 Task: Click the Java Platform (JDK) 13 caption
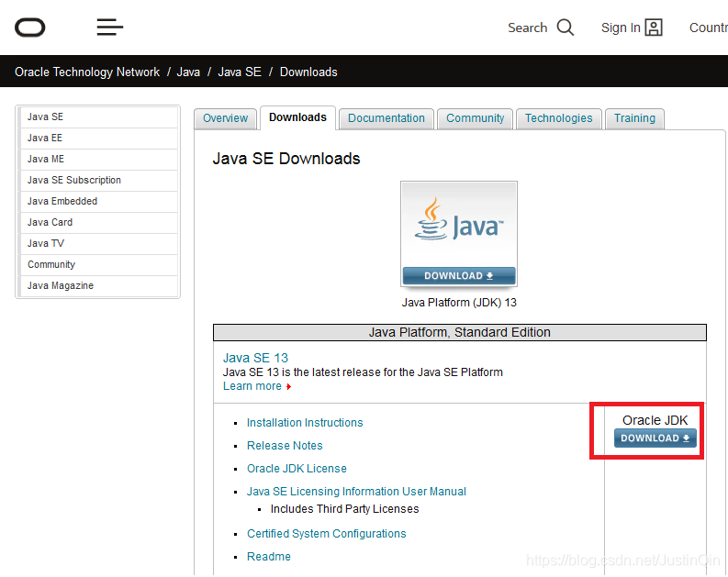459,303
